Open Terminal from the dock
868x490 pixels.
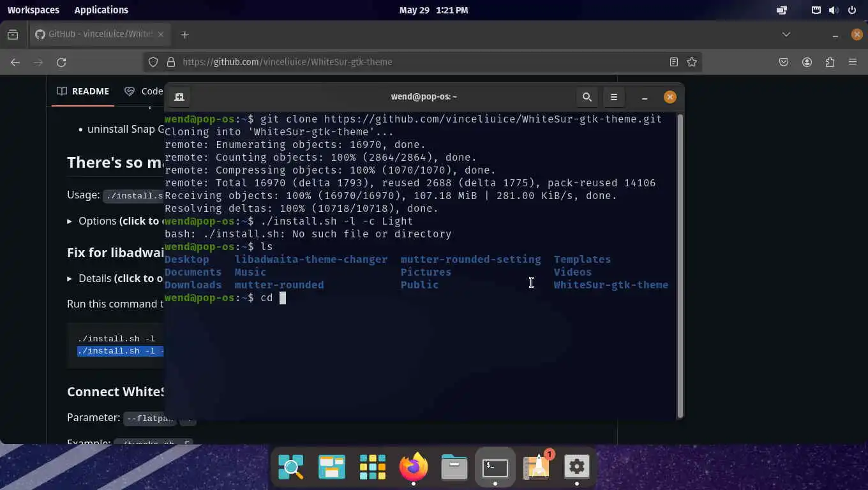tap(495, 468)
